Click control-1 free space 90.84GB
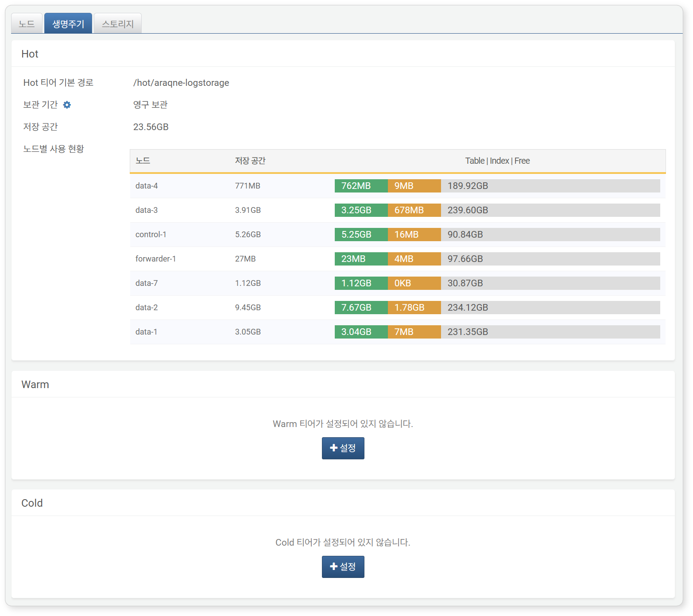This screenshot has height=616, width=693. [x=550, y=235]
